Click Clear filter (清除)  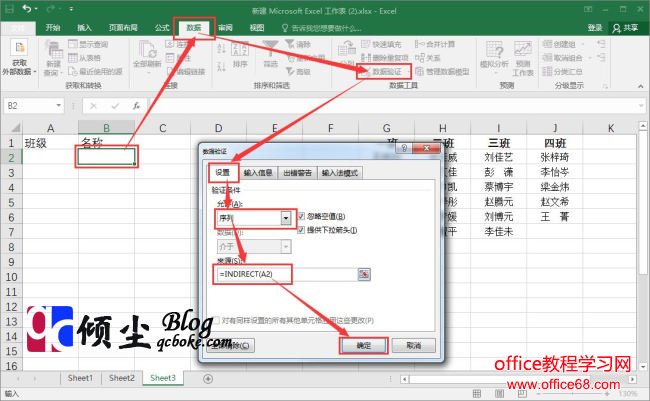298,44
